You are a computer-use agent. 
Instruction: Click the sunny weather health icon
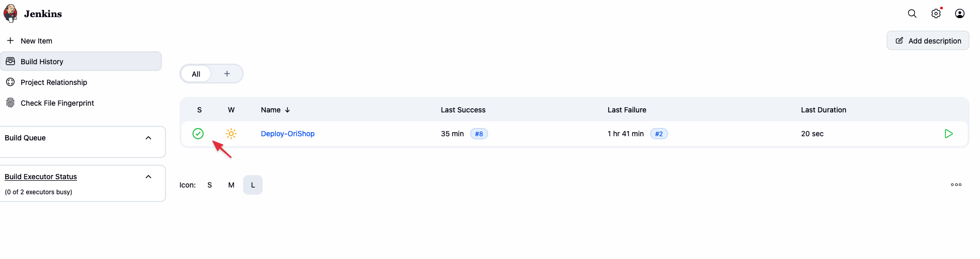click(x=231, y=134)
